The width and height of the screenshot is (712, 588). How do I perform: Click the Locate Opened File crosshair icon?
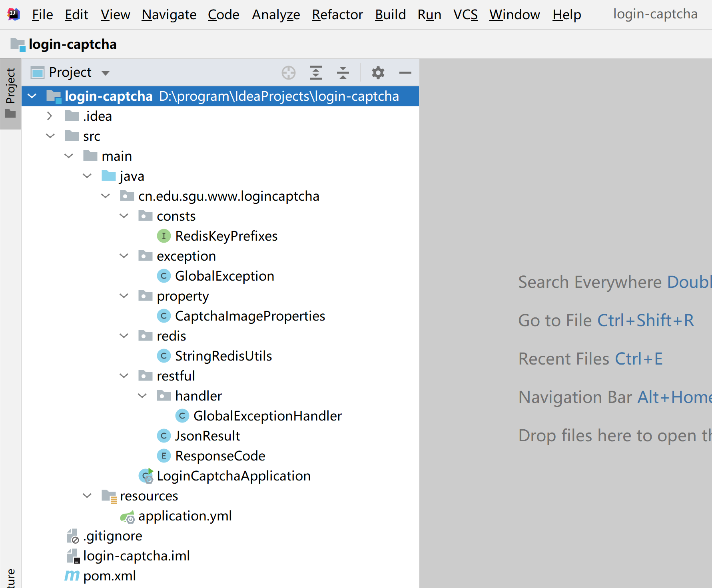(289, 73)
